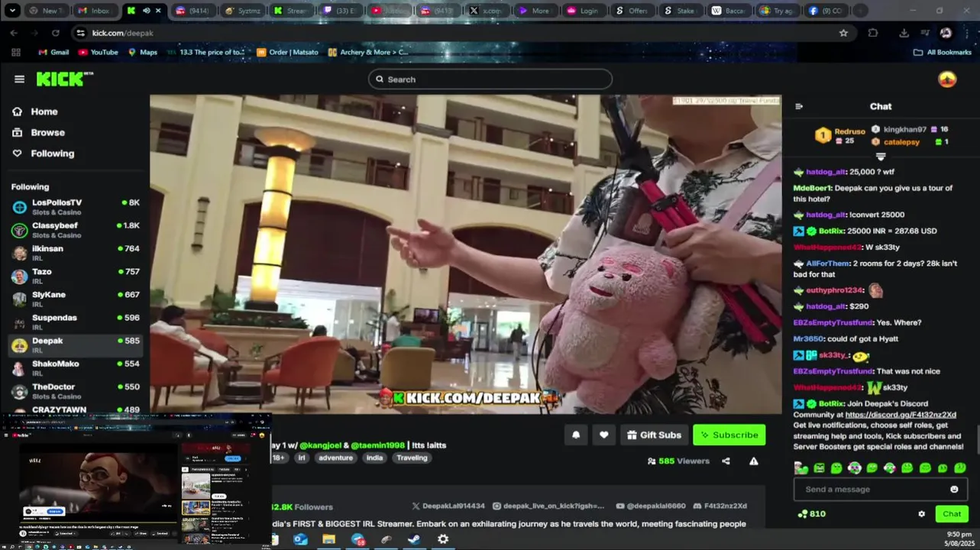Open the browser extensions puzzle icon
This screenshot has width=980, height=550.
(873, 33)
